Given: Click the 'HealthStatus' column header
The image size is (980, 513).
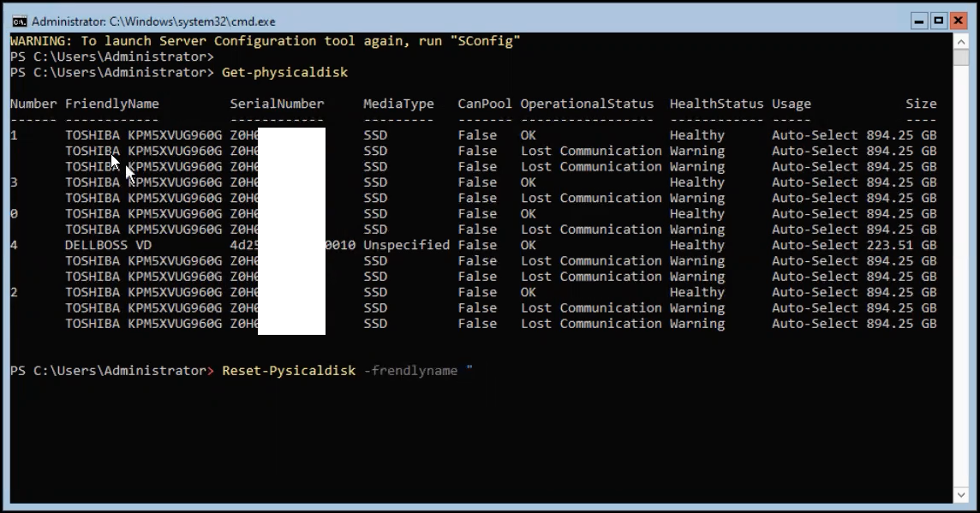Looking at the screenshot, I should [x=716, y=104].
